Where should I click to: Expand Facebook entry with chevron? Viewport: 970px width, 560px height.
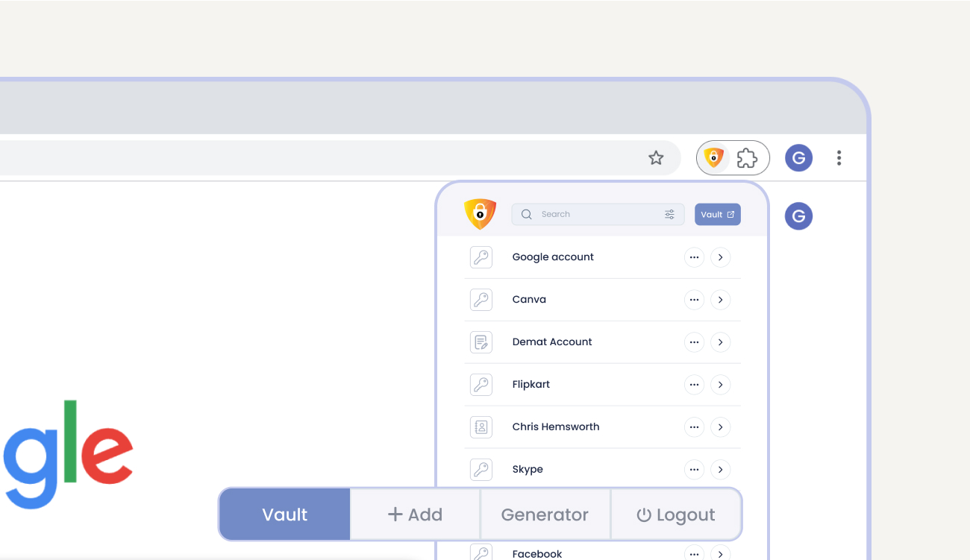click(720, 553)
